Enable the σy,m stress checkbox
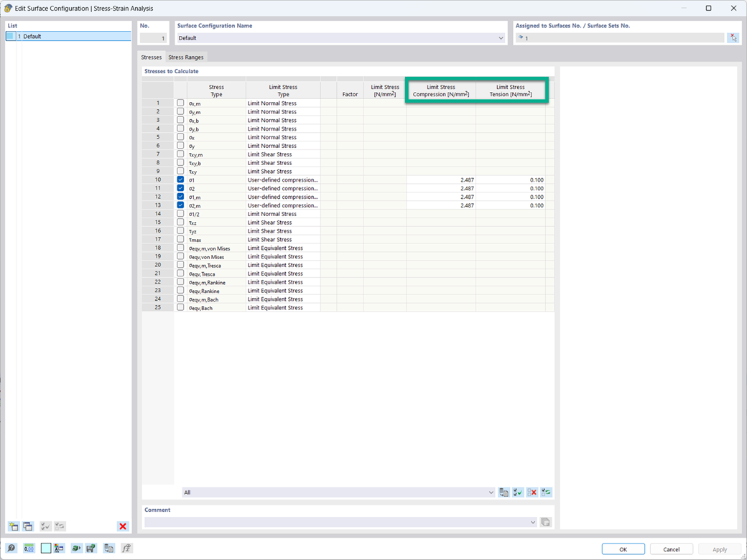The height and width of the screenshot is (560, 747). point(180,111)
